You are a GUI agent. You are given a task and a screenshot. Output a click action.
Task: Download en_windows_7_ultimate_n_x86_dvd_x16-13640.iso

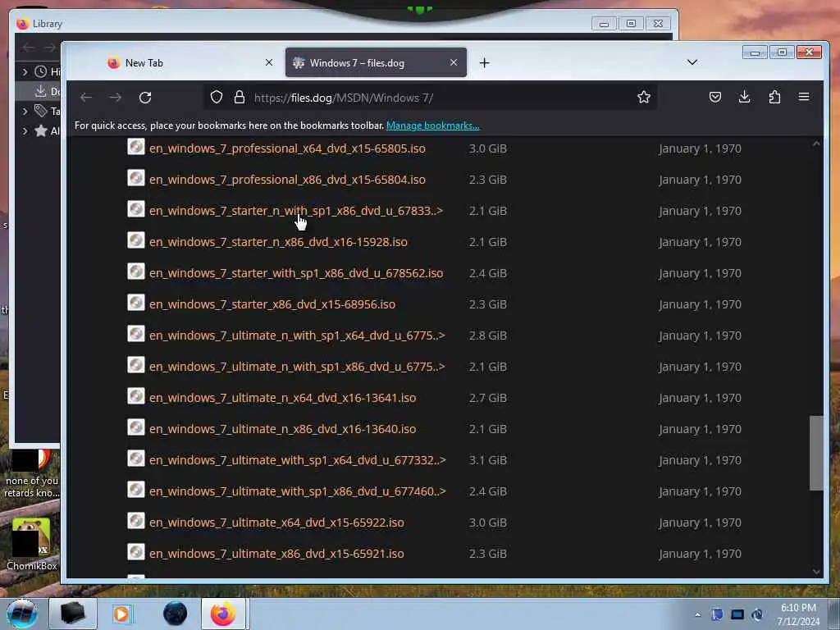point(282,428)
